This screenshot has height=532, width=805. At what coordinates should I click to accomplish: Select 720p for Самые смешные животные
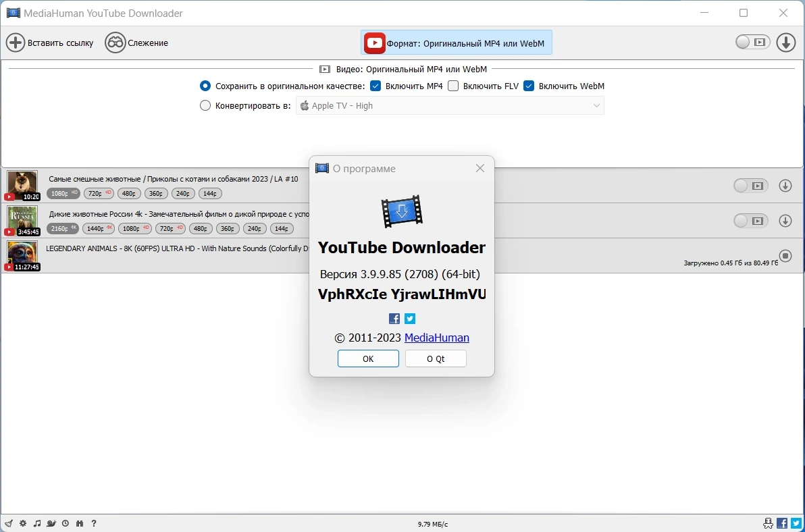pyautogui.click(x=99, y=193)
